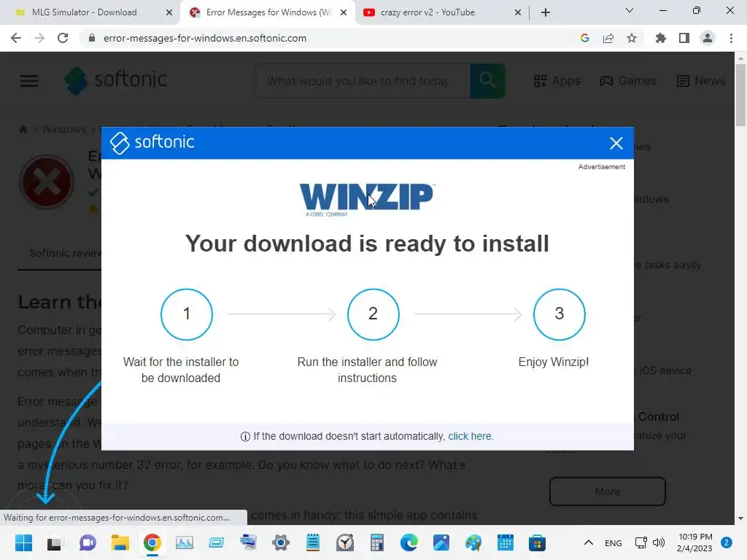Click the step 1 circle
Viewport: 747px width, 560px height.
187,314
